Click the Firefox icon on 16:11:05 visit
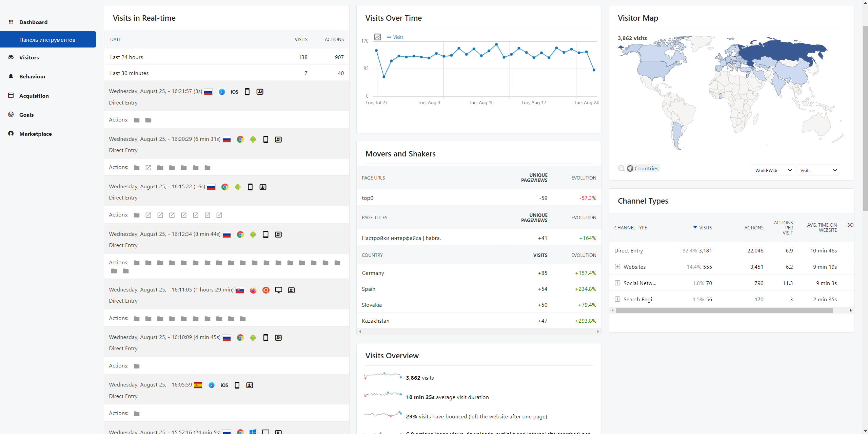This screenshot has height=434, width=868. pyautogui.click(x=253, y=290)
